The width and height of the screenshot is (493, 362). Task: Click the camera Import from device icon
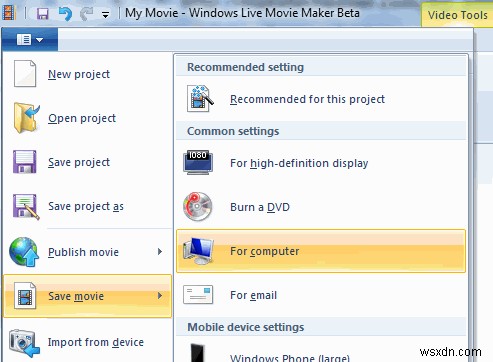24,343
